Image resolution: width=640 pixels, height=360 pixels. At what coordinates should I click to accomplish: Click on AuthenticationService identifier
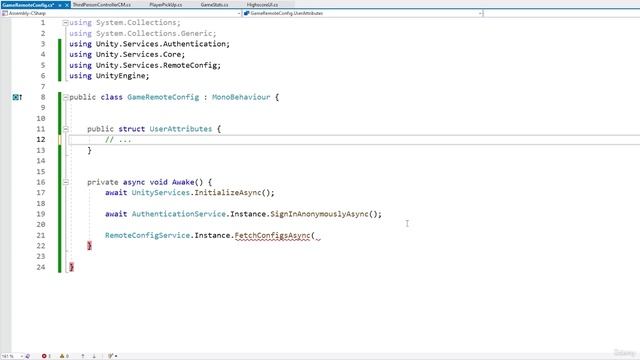point(179,214)
